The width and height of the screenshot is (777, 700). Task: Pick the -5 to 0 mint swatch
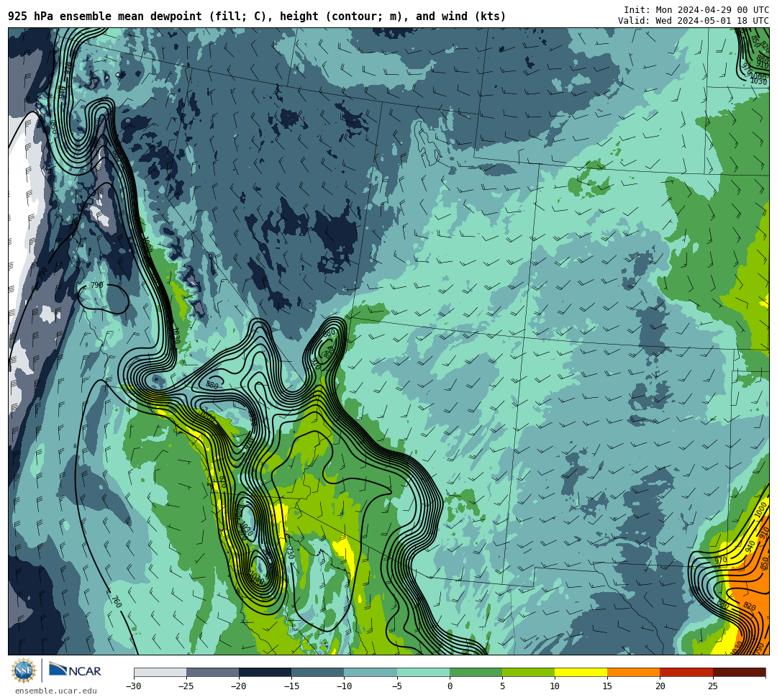[x=423, y=672]
